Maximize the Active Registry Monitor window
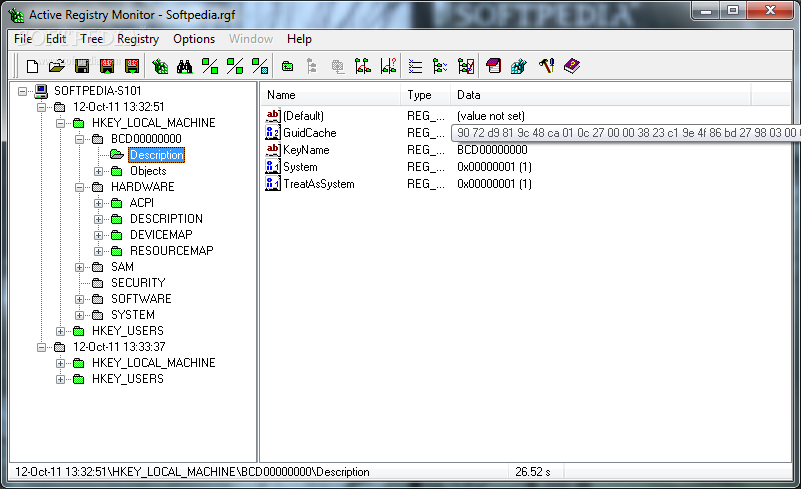The width and height of the screenshot is (801, 489). pyautogui.click(x=733, y=11)
